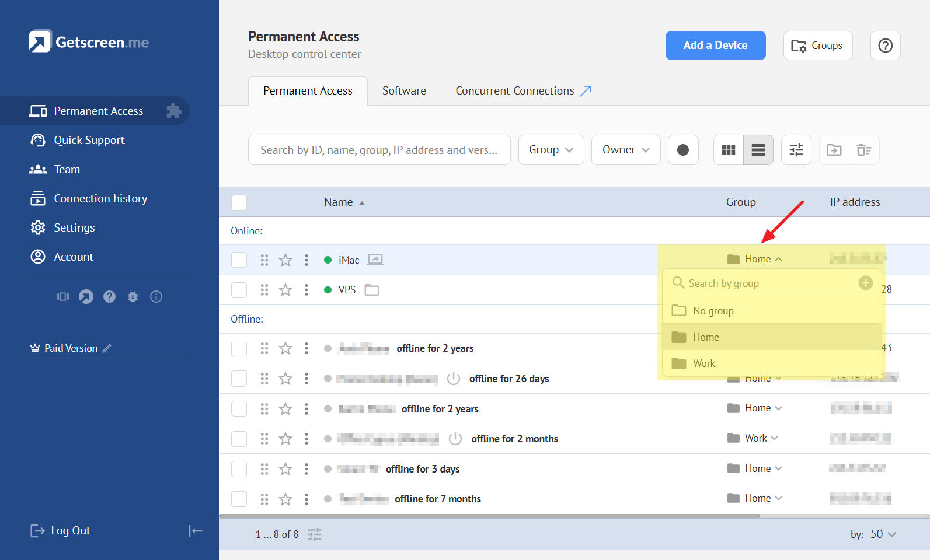Click the help question mark button
The height and width of the screenshot is (560, 930).
click(x=885, y=45)
